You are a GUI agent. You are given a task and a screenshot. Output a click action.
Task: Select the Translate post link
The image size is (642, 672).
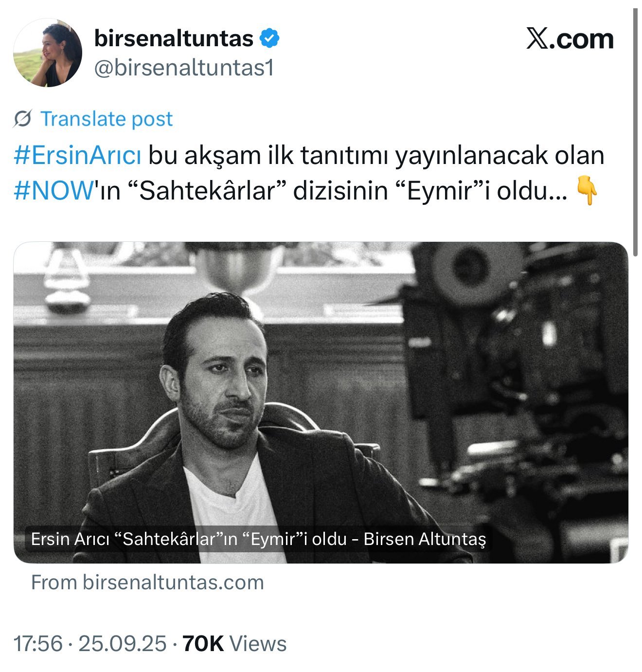[107, 119]
